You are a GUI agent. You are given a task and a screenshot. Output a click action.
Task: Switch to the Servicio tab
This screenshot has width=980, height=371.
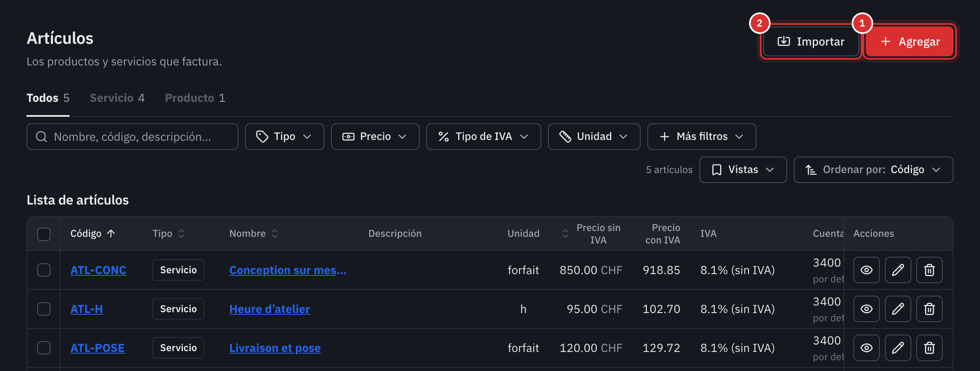117,98
